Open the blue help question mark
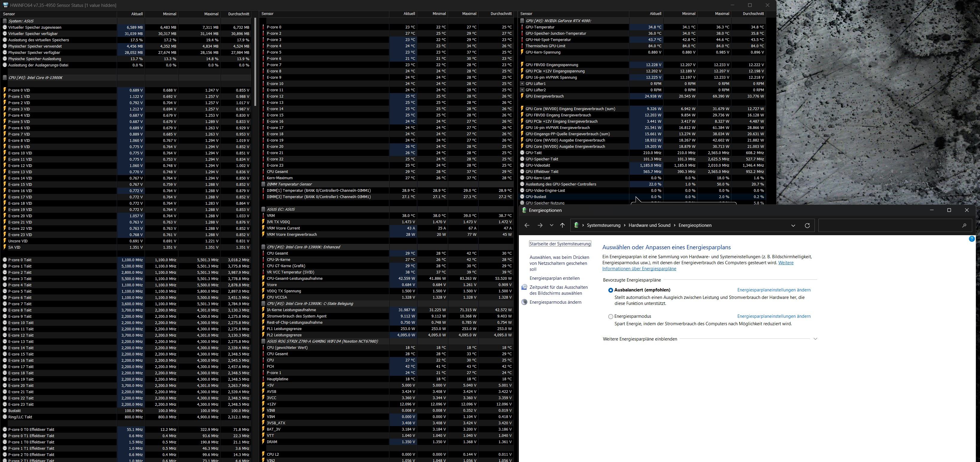This screenshot has width=980, height=462. (x=972, y=239)
